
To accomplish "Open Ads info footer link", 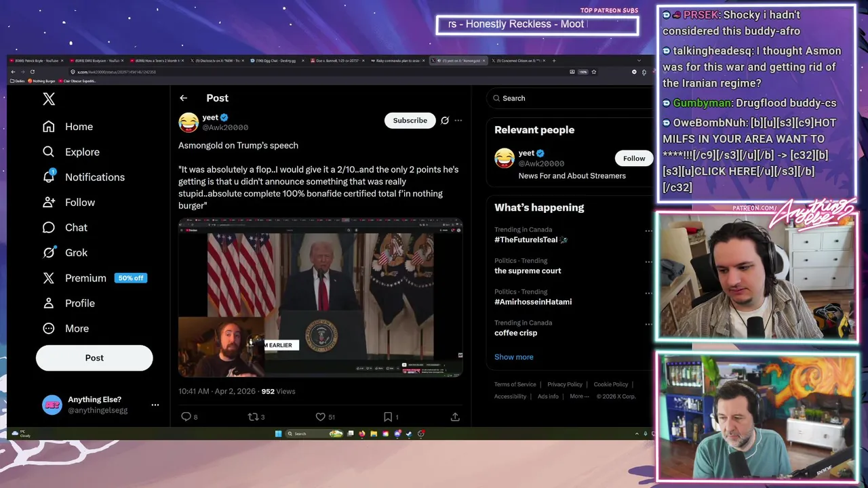I will point(548,396).
